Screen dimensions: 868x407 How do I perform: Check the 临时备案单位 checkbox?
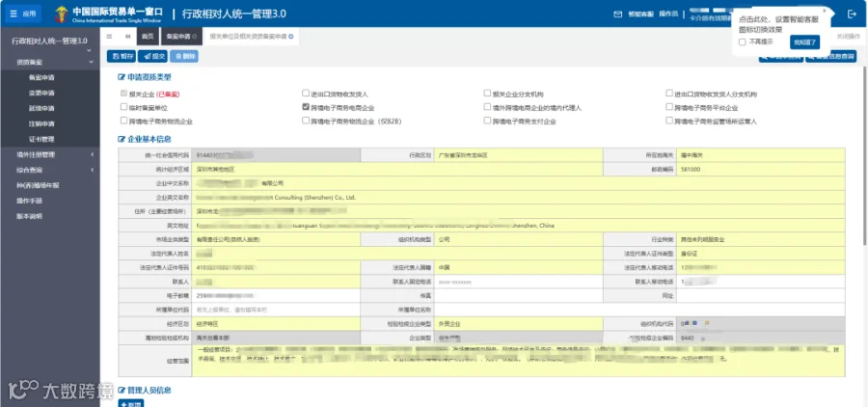click(x=124, y=106)
